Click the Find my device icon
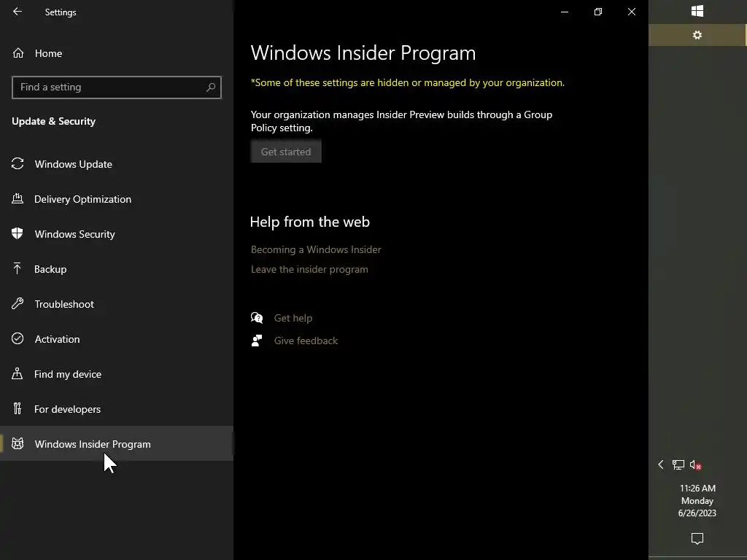Viewport: 747px width, 560px height. [x=18, y=374]
